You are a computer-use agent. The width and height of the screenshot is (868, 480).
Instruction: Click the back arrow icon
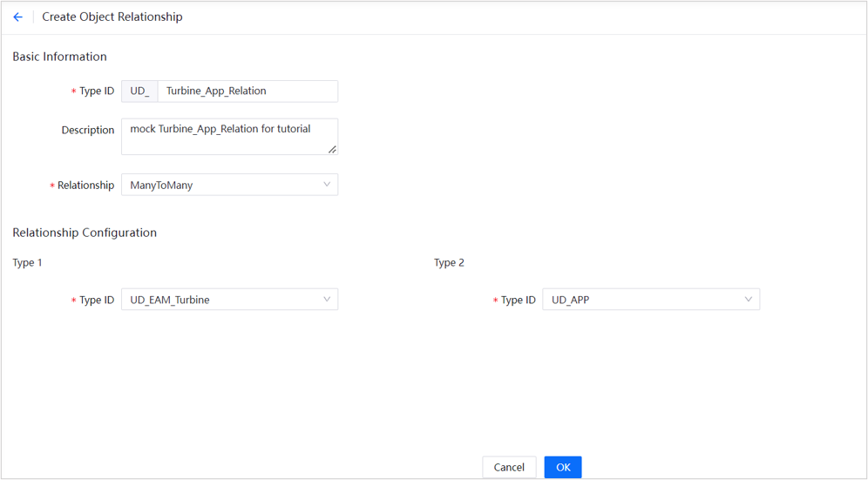[17, 17]
